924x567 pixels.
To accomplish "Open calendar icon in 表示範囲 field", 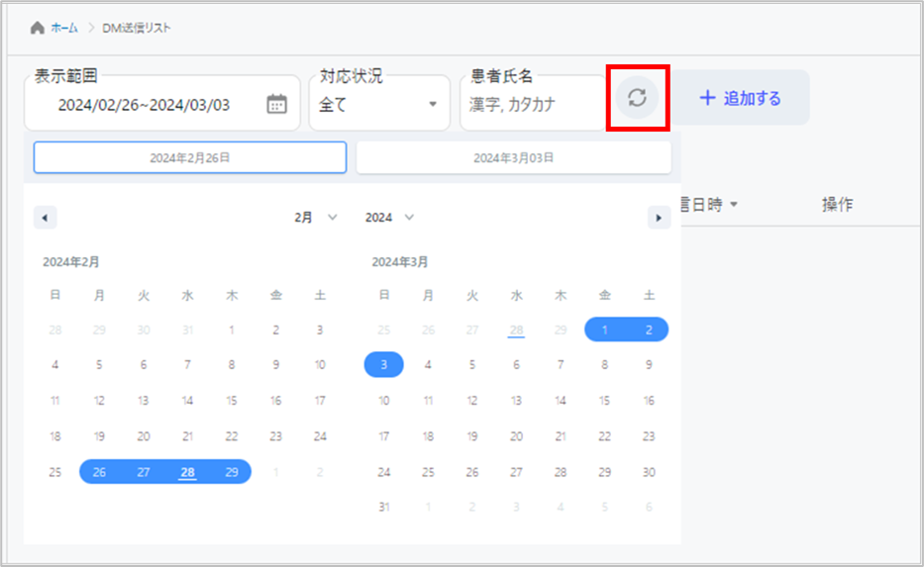I will [x=277, y=104].
